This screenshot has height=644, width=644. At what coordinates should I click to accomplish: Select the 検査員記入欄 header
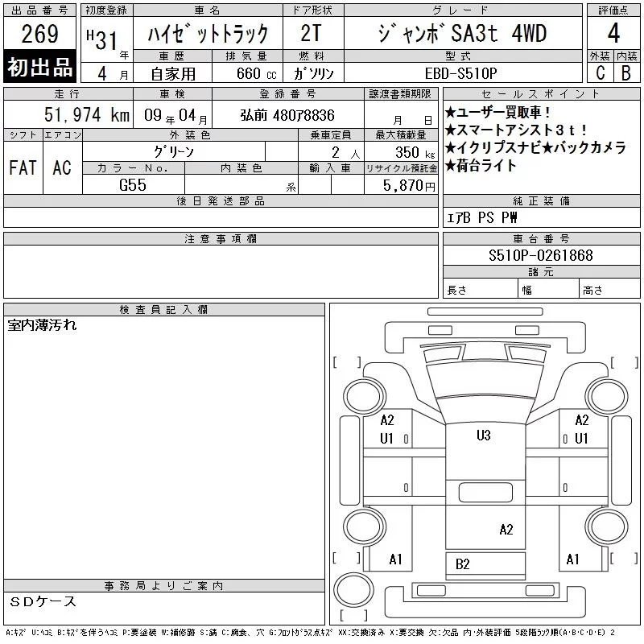coord(164,310)
